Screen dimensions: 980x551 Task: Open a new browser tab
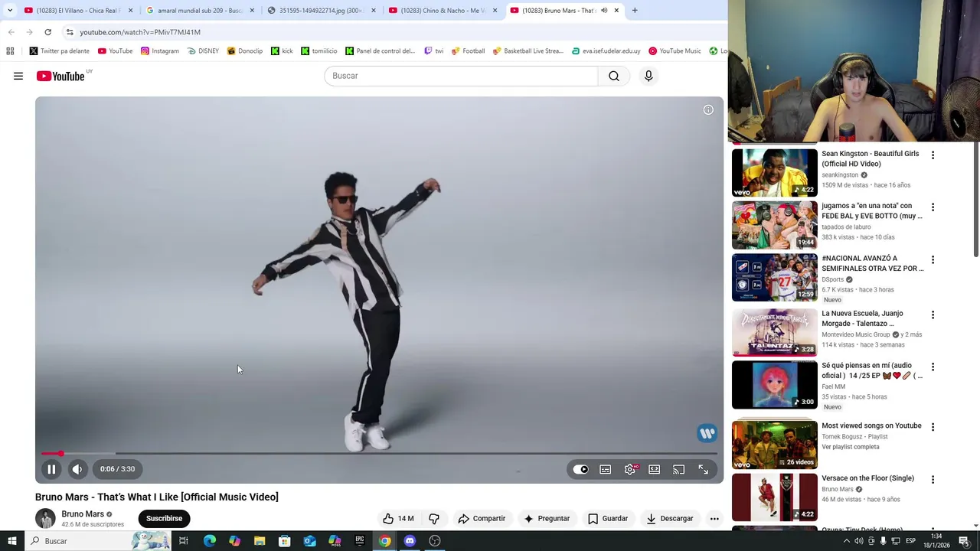635,11
